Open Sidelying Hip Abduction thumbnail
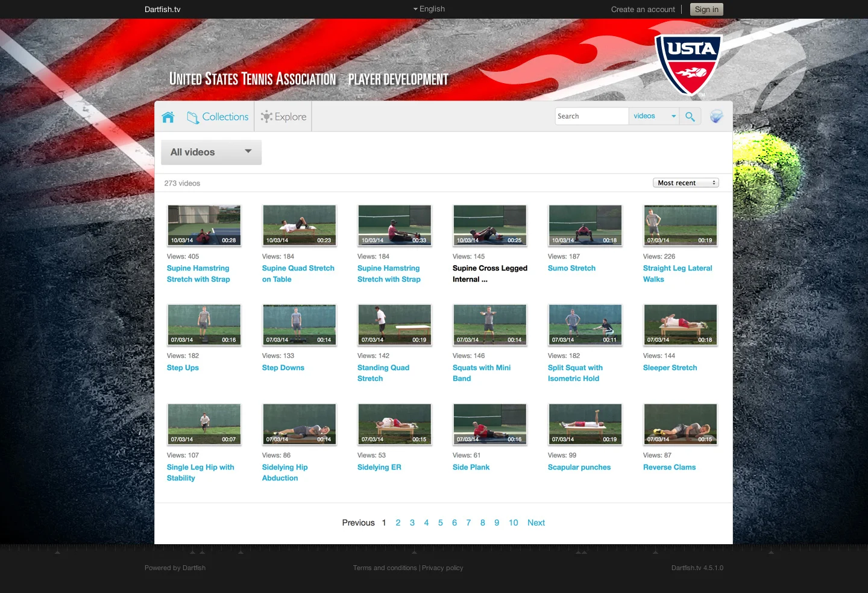 (300, 424)
